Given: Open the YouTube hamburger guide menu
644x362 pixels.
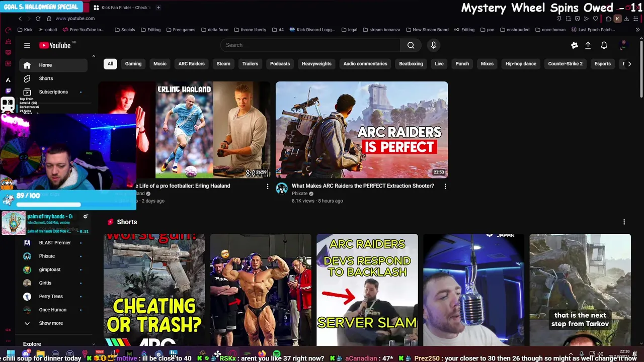Looking at the screenshot, I should (27, 45).
